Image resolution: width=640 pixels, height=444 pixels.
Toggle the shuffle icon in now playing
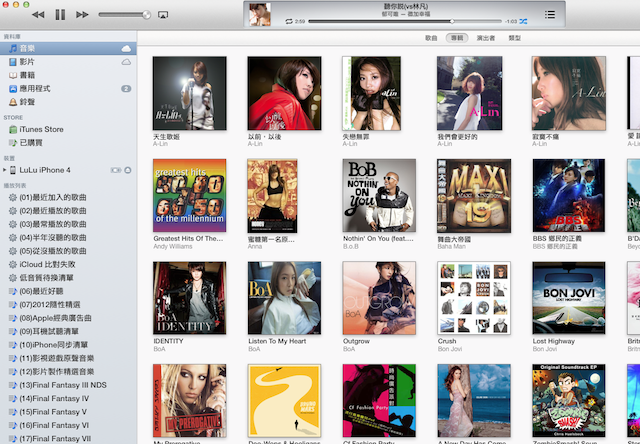523,21
